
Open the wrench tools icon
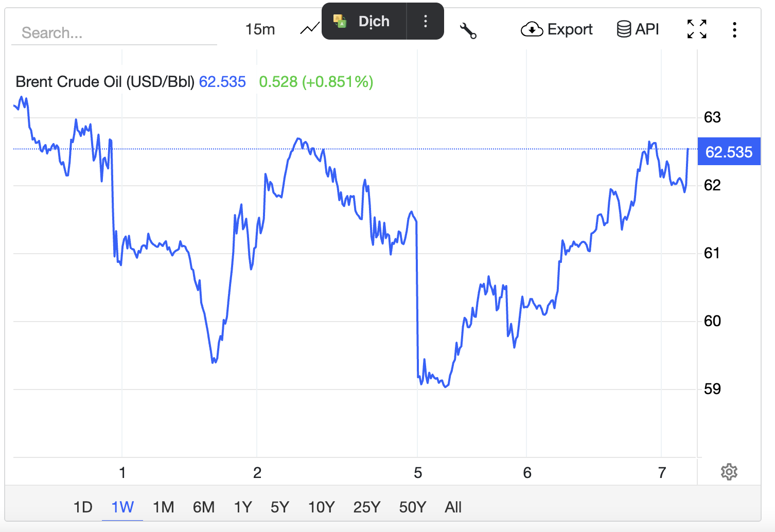coord(468,31)
